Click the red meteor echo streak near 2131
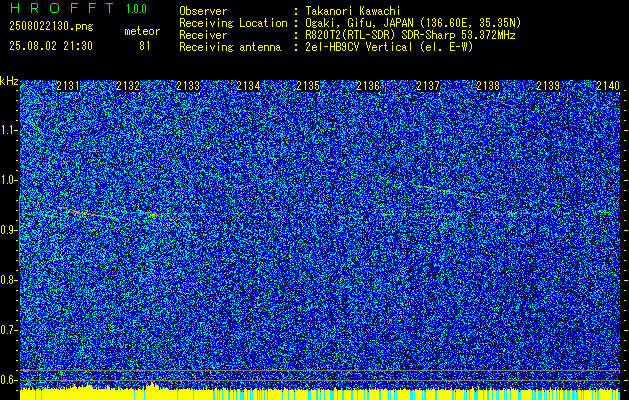Image resolution: width=629 pixels, height=400 pixels. tap(82, 213)
